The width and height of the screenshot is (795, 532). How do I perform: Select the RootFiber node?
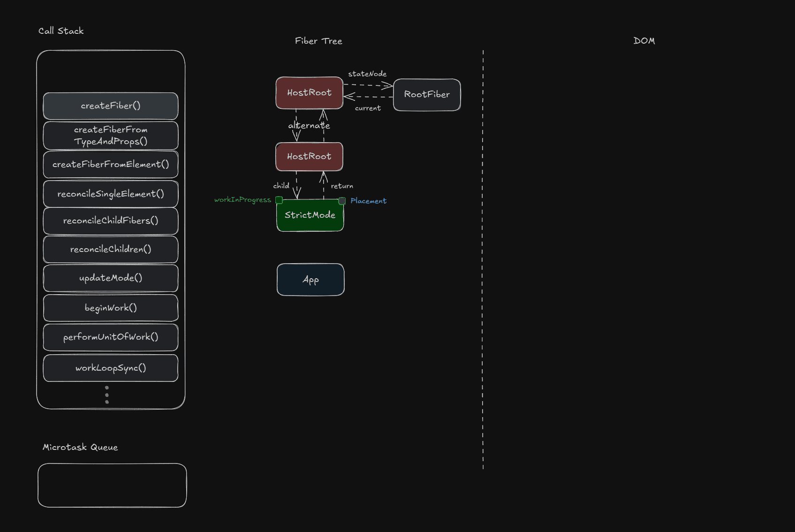click(427, 95)
